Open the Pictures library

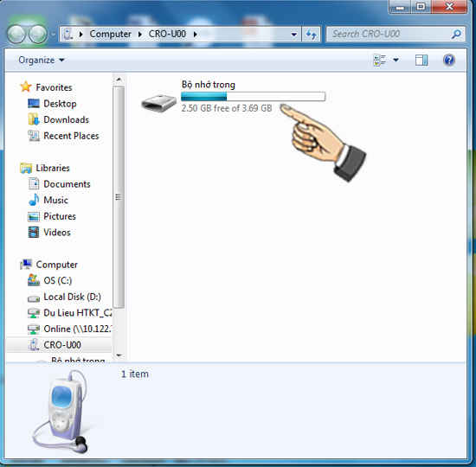[x=60, y=216]
